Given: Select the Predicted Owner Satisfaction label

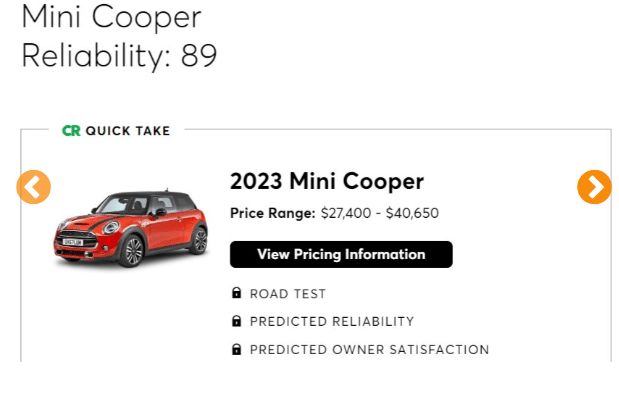Looking at the screenshot, I should pyautogui.click(x=369, y=350).
